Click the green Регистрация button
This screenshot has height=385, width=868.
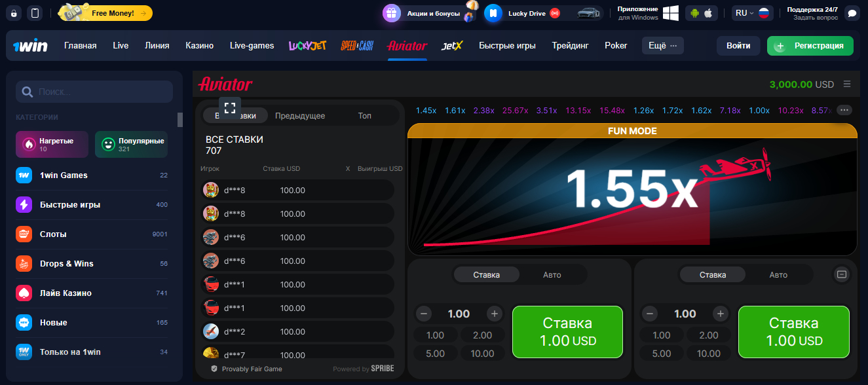pos(810,46)
